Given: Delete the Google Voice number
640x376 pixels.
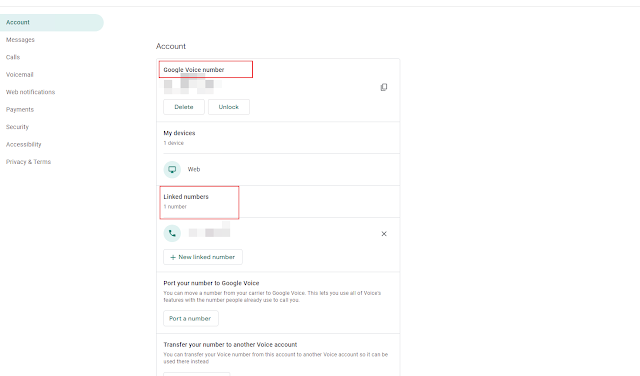Looking at the screenshot, I should coord(184,107).
